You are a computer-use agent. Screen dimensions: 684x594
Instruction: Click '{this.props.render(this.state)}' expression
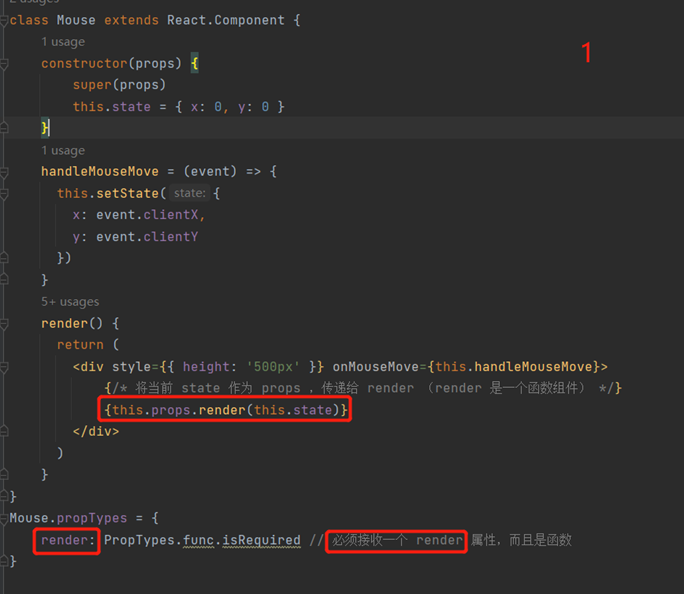coord(226,410)
